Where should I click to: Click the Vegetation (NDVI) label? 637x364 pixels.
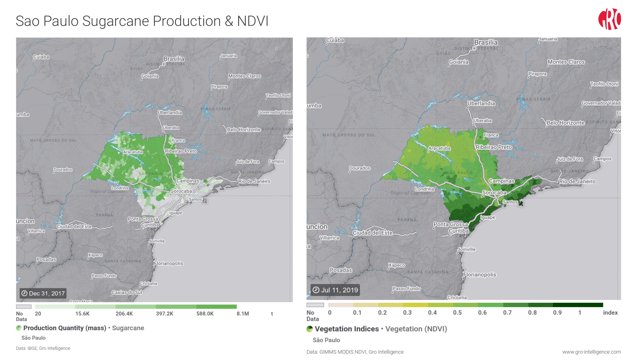(x=416, y=329)
